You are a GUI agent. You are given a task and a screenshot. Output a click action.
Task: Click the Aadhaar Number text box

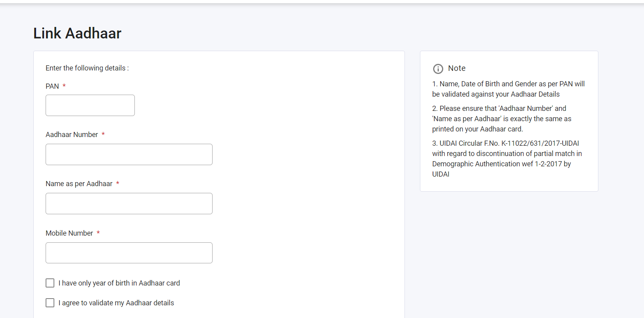(129, 154)
